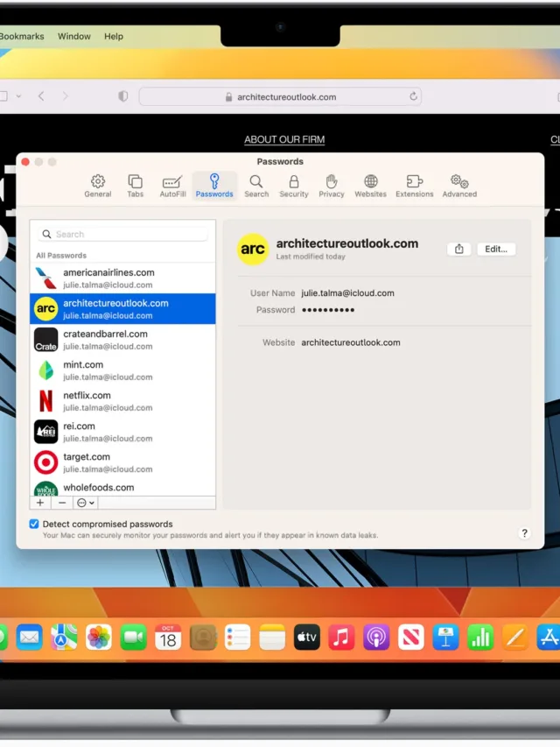The height and width of the screenshot is (747, 560).
Task: Open the privacy report shield icon
Action: pos(122,96)
